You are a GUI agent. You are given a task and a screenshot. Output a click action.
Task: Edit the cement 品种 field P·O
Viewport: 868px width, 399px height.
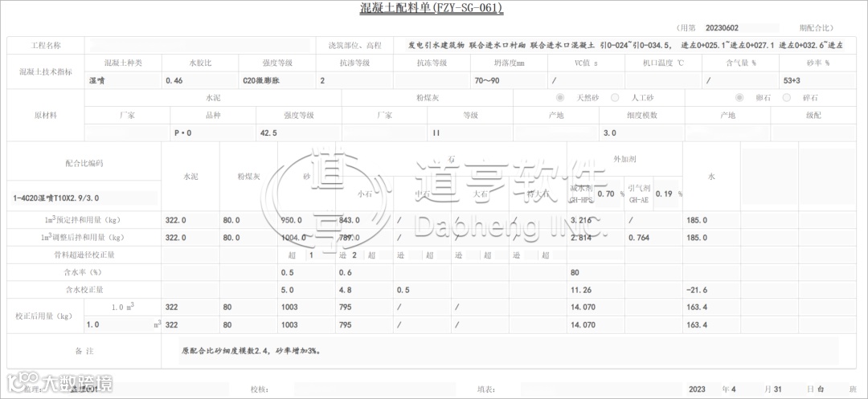[213, 133]
